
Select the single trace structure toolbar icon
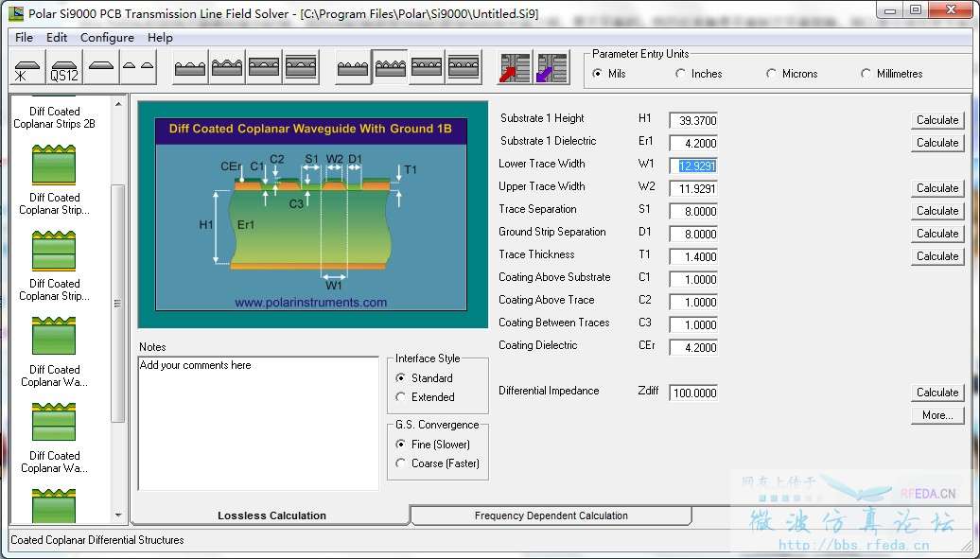(x=102, y=68)
